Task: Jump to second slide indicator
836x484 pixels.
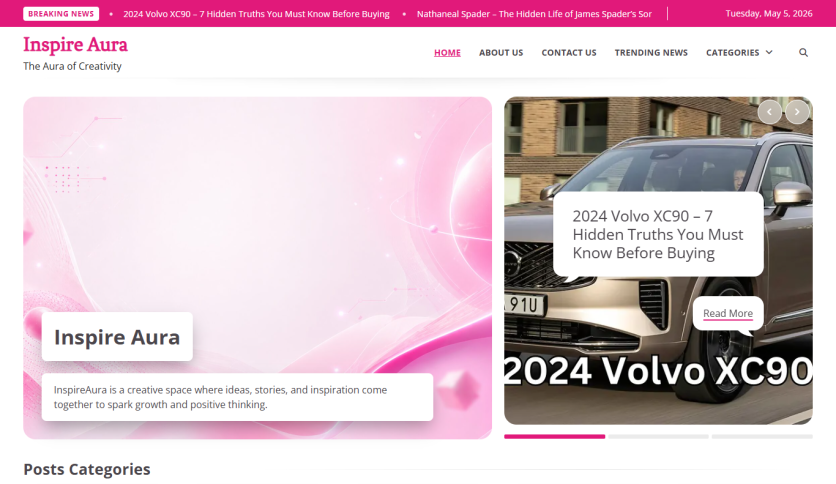Action: [x=658, y=437]
